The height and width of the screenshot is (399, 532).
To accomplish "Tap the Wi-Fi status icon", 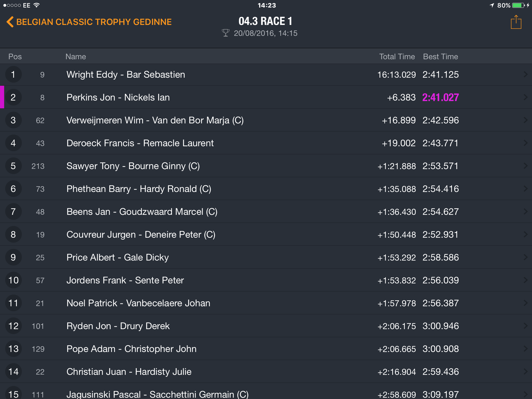I will 37,5.
